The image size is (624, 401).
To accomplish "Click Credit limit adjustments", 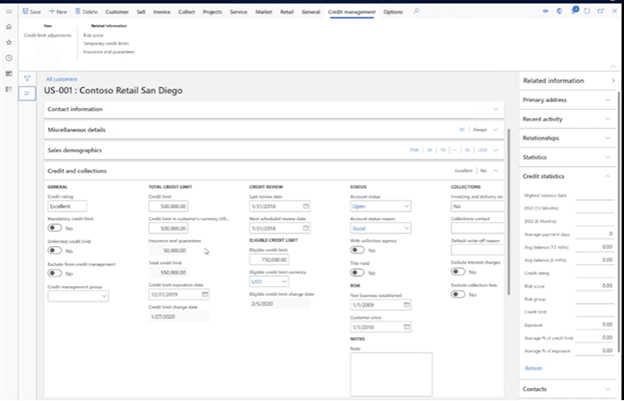I will point(48,35).
